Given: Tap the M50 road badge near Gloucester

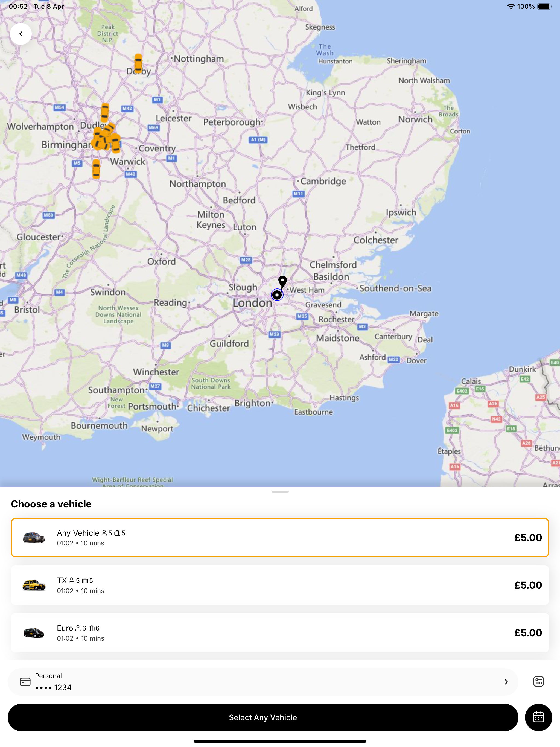Looking at the screenshot, I should coord(48,215).
